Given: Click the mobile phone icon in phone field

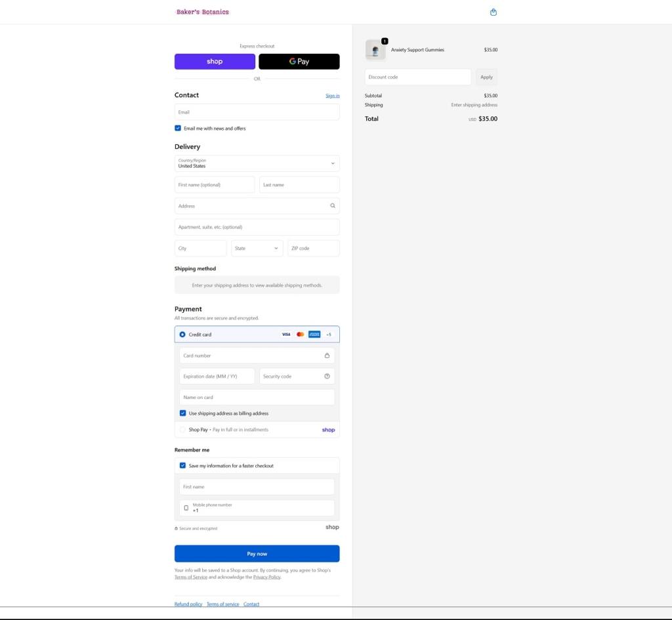Looking at the screenshot, I should click(186, 508).
